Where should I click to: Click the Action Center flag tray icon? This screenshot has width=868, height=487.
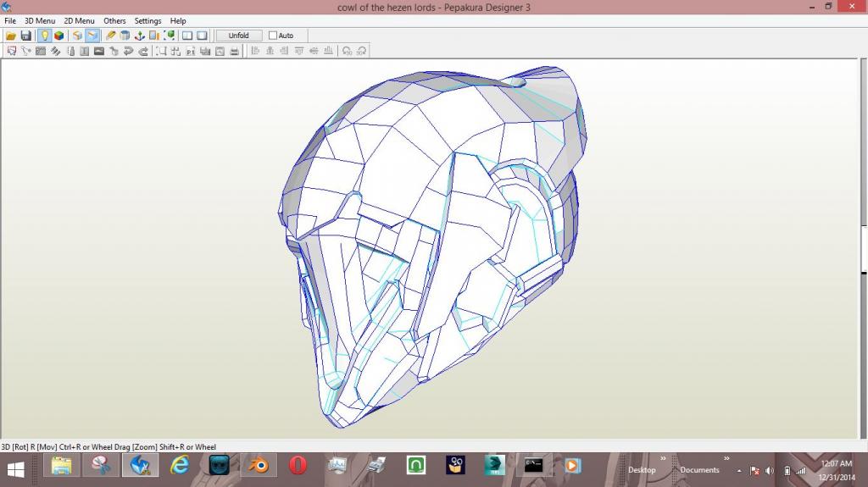754,471
